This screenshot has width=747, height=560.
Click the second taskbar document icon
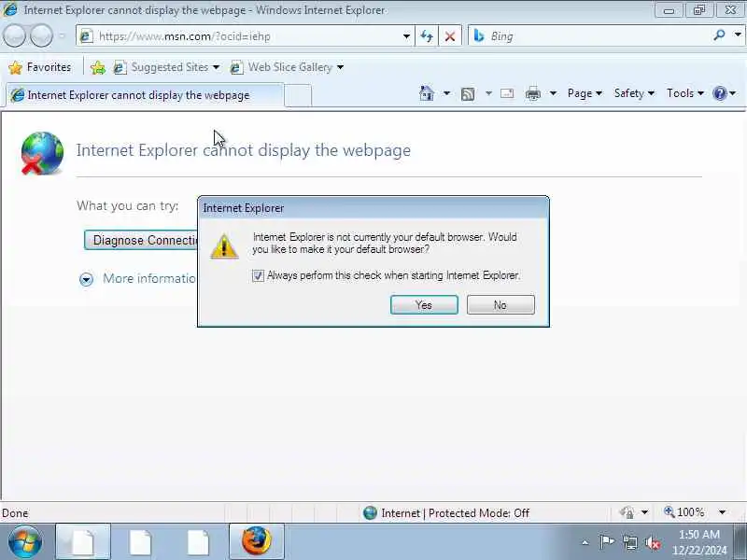coord(141,541)
